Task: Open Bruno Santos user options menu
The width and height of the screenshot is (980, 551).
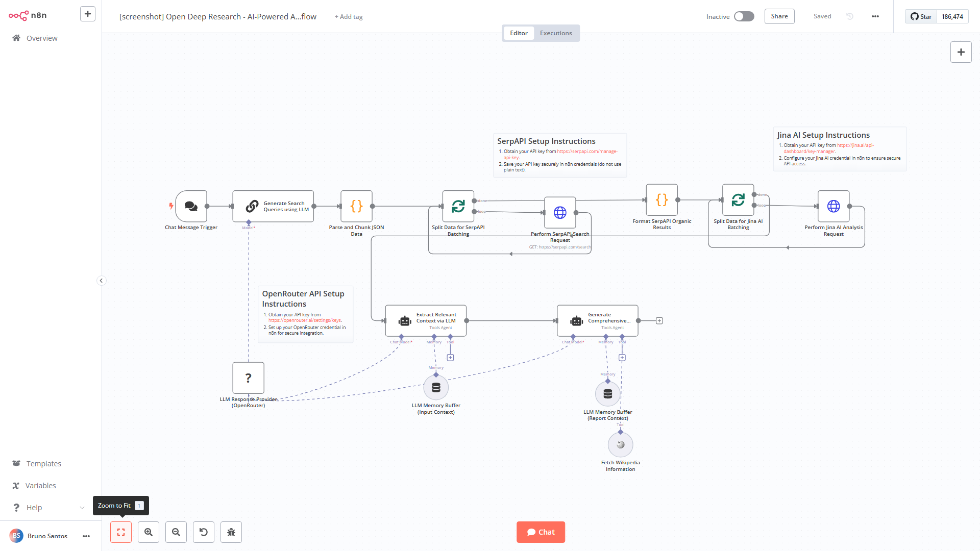Action: click(86, 536)
